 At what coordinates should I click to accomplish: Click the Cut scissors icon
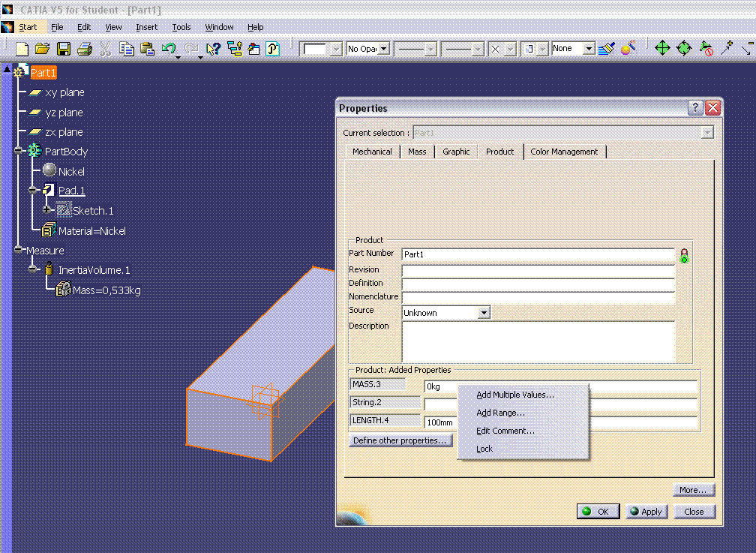click(x=106, y=49)
